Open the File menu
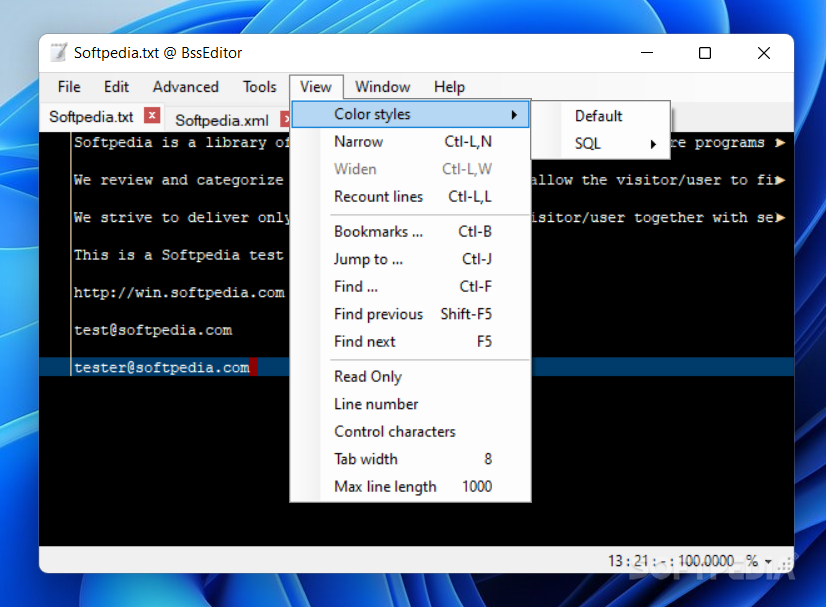The image size is (826, 607). [x=69, y=86]
